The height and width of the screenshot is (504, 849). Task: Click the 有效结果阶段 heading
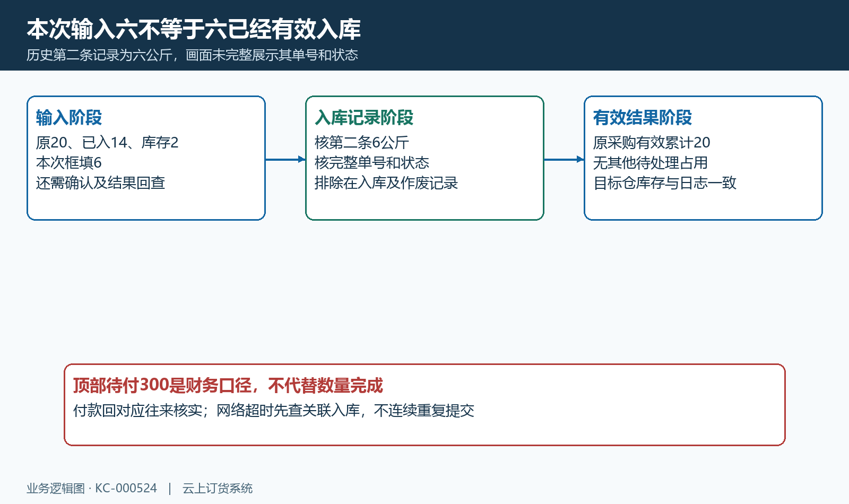[643, 118]
